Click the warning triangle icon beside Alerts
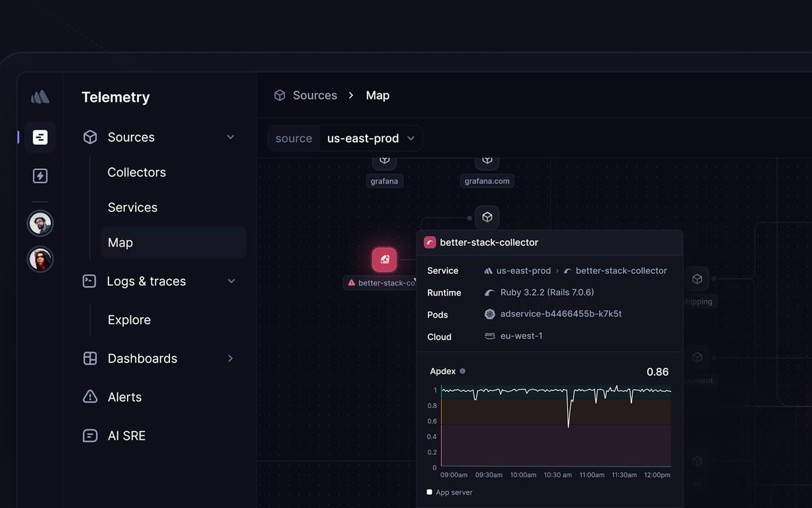The height and width of the screenshot is (508, 812). [90, 397]
